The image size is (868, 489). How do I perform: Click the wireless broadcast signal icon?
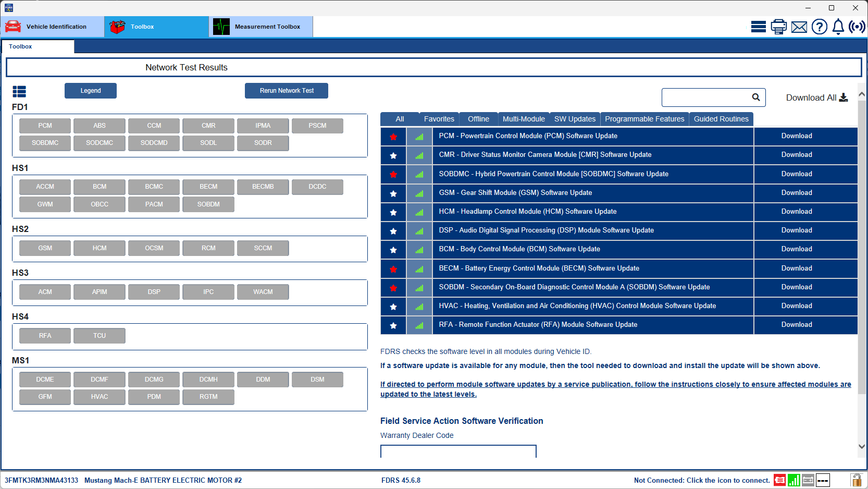tap(857, 27)
